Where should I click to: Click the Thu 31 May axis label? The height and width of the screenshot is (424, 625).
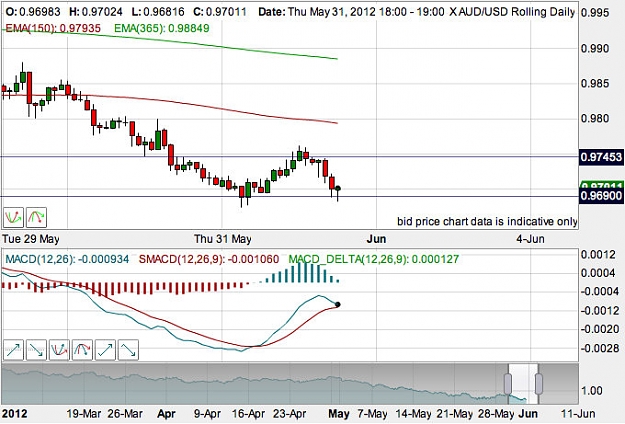(222, 239)
